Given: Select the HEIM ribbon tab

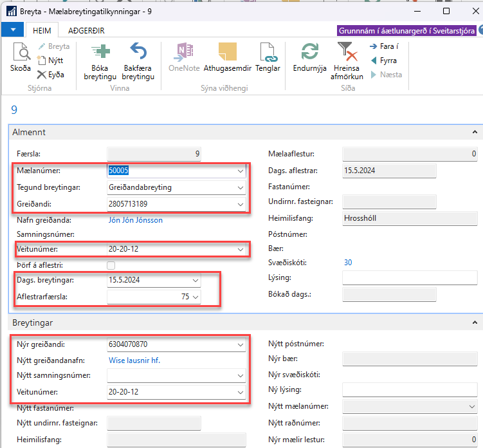Looking at the screenshot, I should tap(42, 30).
